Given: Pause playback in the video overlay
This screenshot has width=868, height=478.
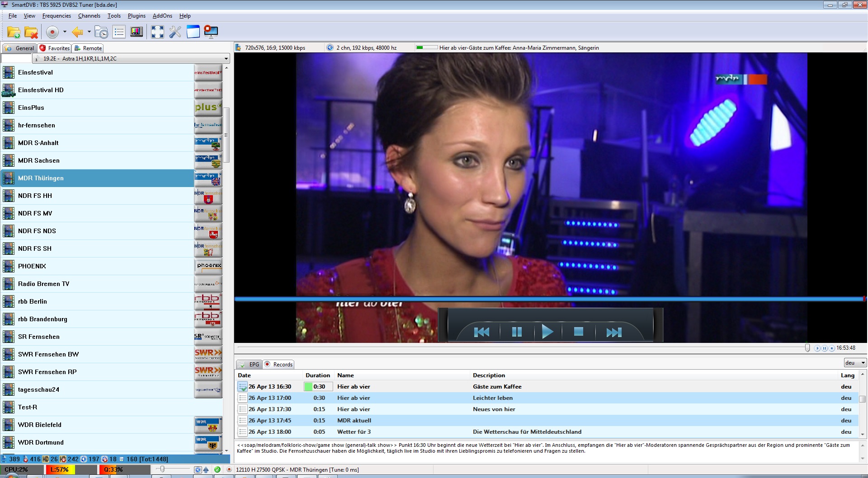Looking at the screenshot, I should [x=516, y=332].
